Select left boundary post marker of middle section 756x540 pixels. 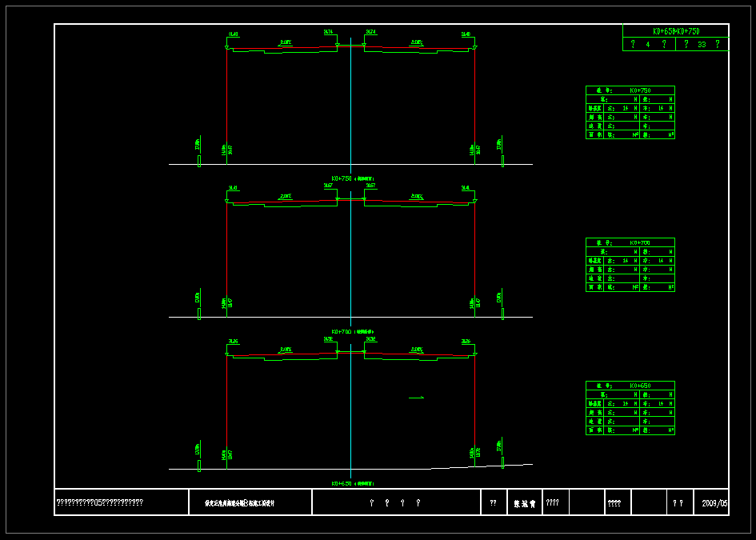tap(199, 313)
